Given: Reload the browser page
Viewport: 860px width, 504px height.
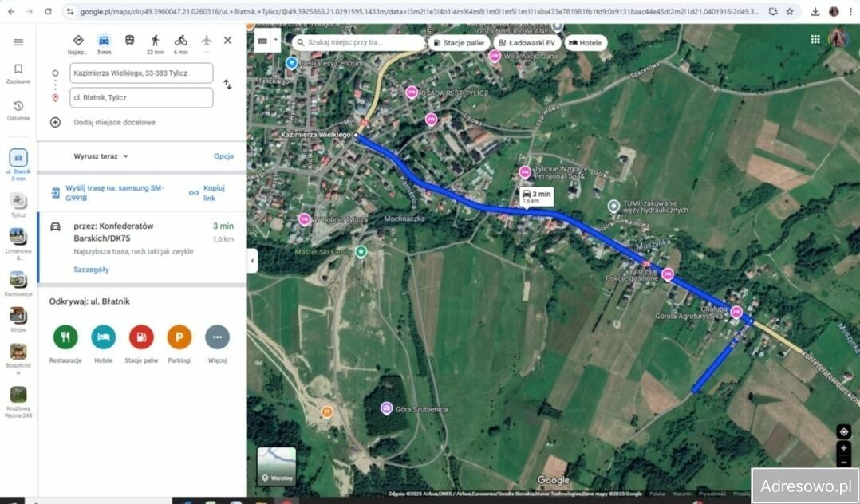Looking at the screenshot, I should [x=48, y=11].
